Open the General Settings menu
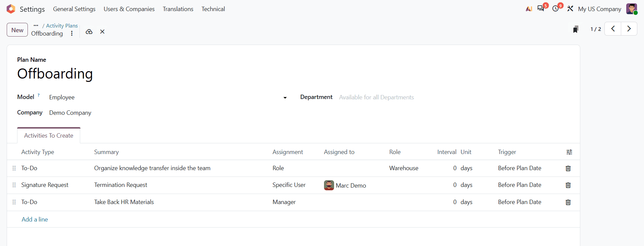The height and width of the screenshot is (246, 644). pos(74,9)
